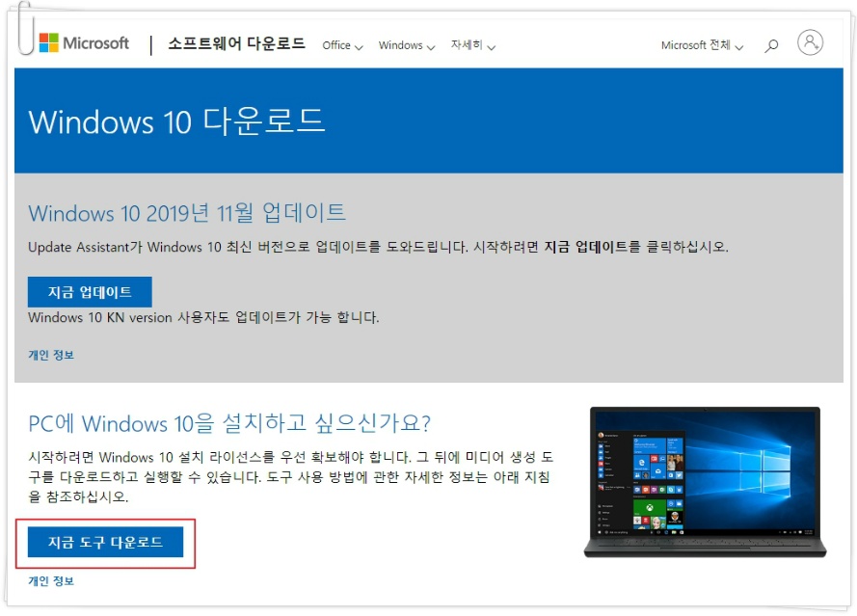This screenshot has height=616, width=857.
Task: Click the Update Assistant description sentence
Action: tap(378, 247)
